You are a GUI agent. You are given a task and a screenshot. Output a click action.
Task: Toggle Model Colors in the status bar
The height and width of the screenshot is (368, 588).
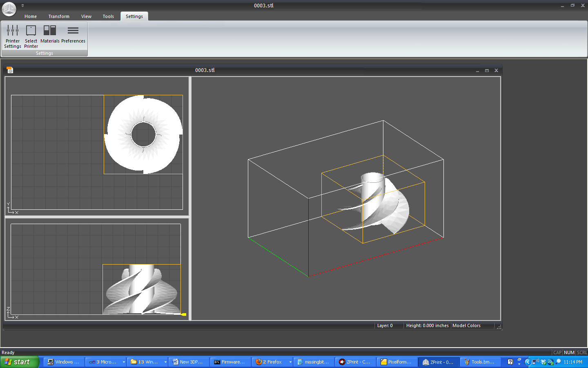[467, 325]
